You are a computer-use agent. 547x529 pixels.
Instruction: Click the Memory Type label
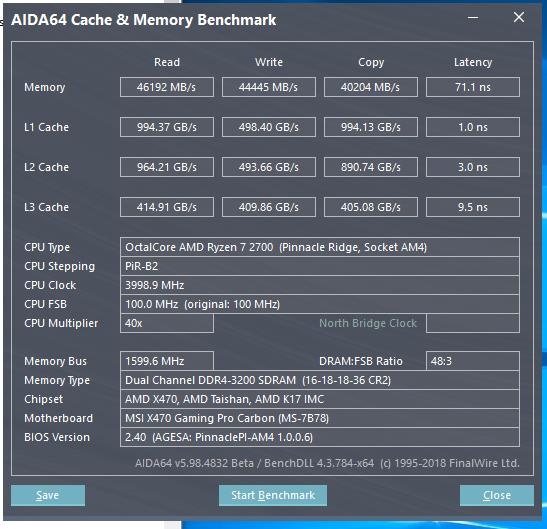tap(57, 380)
